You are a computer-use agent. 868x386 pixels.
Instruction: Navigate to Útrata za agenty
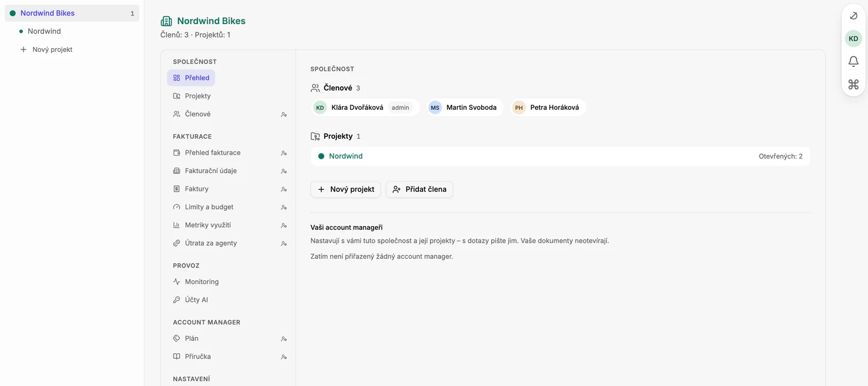(228, 243)
